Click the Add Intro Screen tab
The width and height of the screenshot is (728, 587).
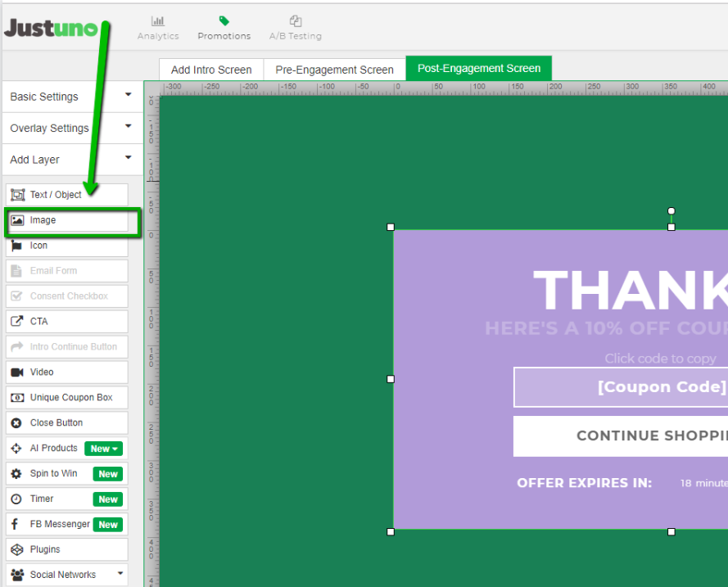coord(211,70)
